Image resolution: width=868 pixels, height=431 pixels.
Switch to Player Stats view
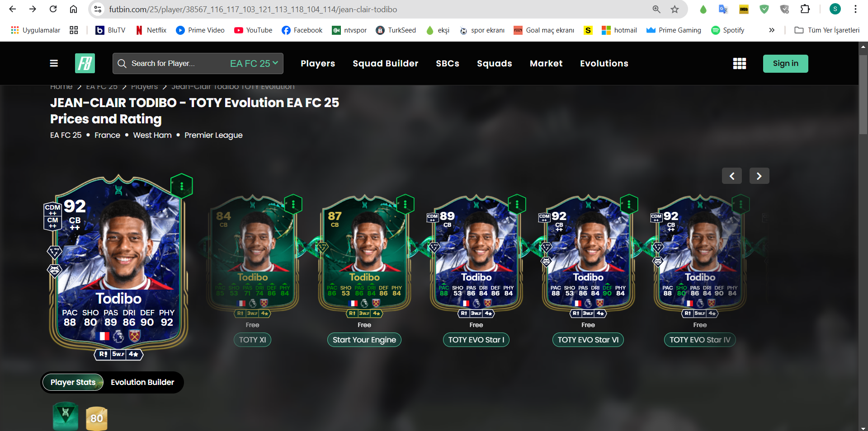[73, 382]
